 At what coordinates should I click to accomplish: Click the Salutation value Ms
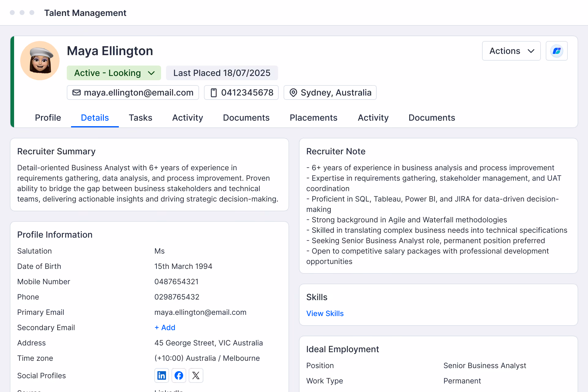(160, 251)
